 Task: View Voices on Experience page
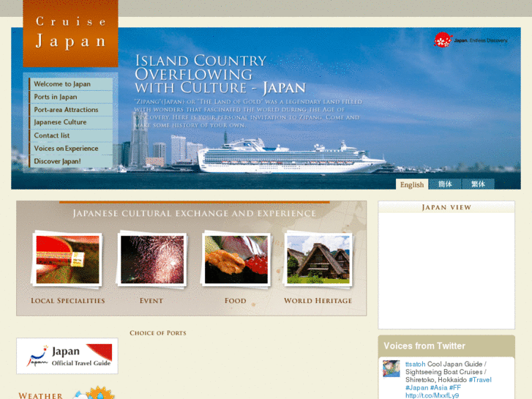coord(71,149)
